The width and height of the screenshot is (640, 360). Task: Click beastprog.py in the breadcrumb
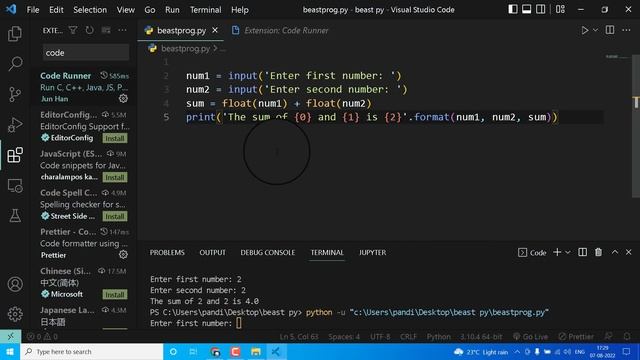coord(185,49)
